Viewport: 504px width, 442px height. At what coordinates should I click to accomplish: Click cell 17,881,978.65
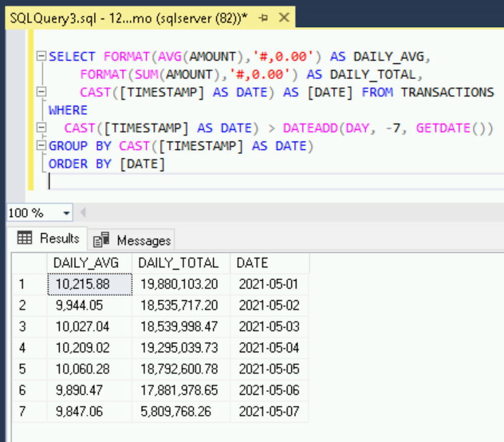tap(181, 390)
